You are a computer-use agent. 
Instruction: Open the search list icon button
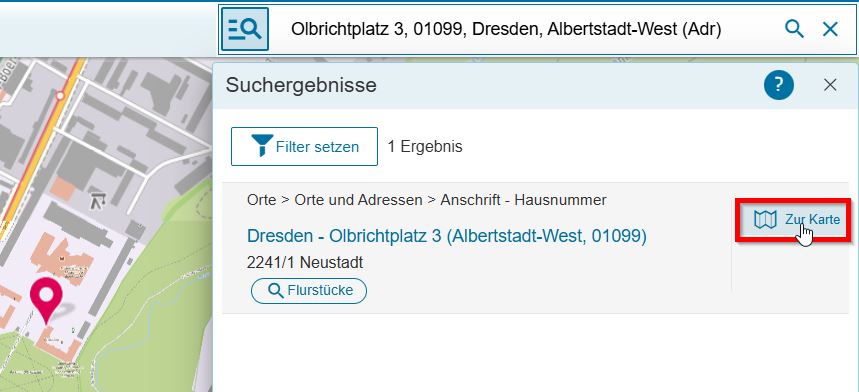(x=245, y=29)
